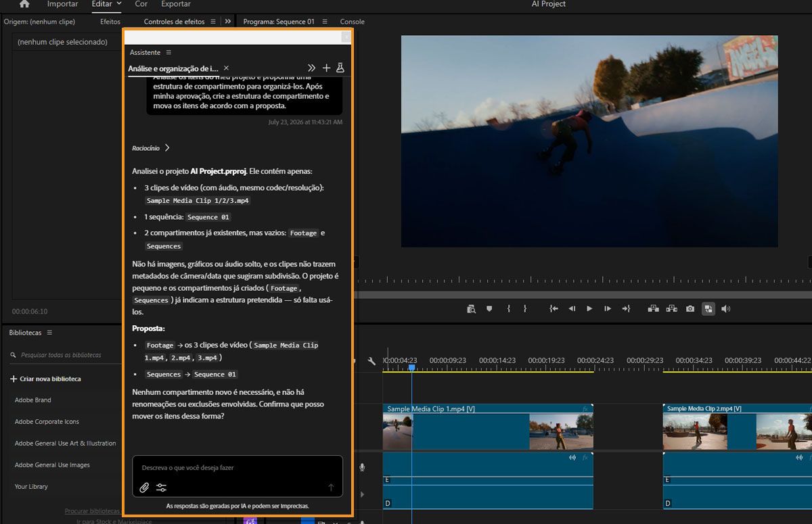Toggle the microphone voice-over record icon

(362, 467)
